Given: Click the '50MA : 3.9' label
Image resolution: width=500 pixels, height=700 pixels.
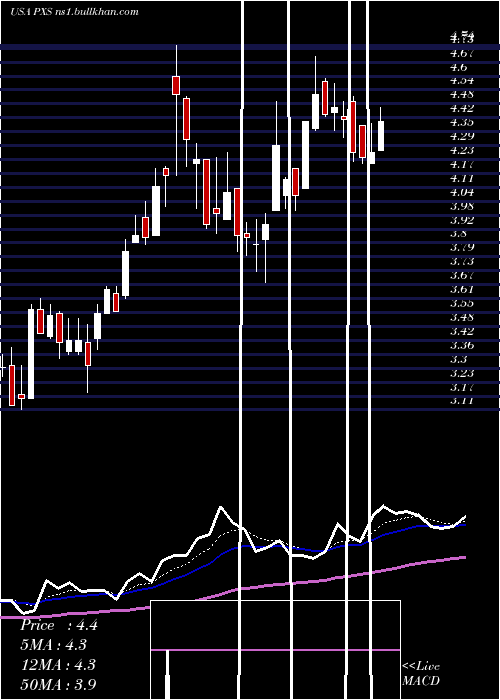Looking at the screenshot, I should click(58, 684).
